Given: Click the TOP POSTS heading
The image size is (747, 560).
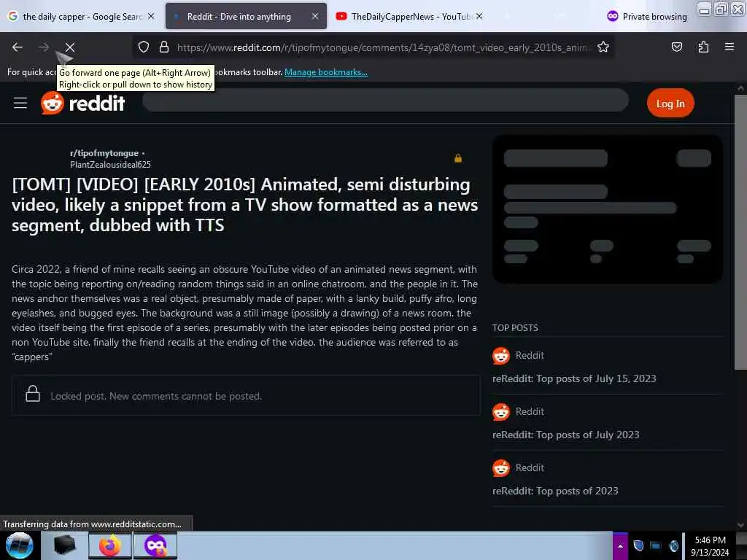Looking at the screenshot, I should pyautogui.click(x=515, y=327).
